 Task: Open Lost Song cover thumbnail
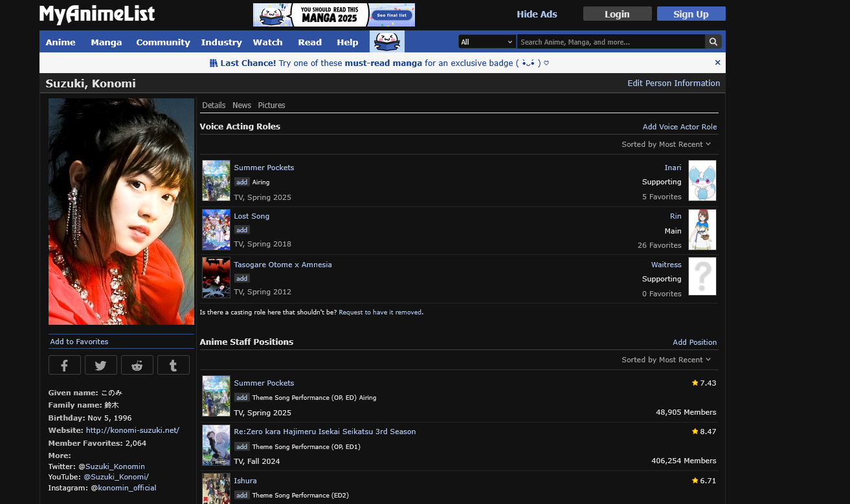coord(216,229)
